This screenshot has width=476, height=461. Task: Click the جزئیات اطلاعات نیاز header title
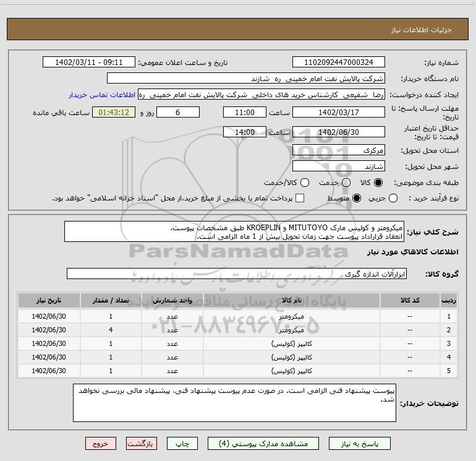(422, 30)
